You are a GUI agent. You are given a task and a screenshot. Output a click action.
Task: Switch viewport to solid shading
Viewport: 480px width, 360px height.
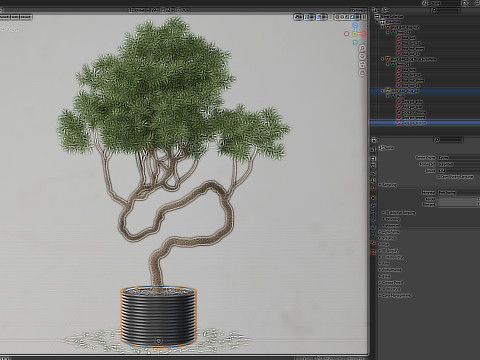(x=342, y=17)
